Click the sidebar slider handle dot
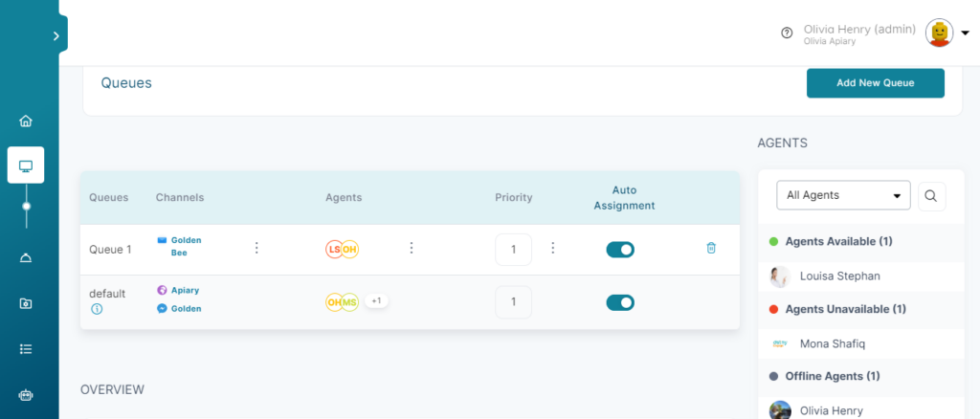 click(x=26, y=206)
